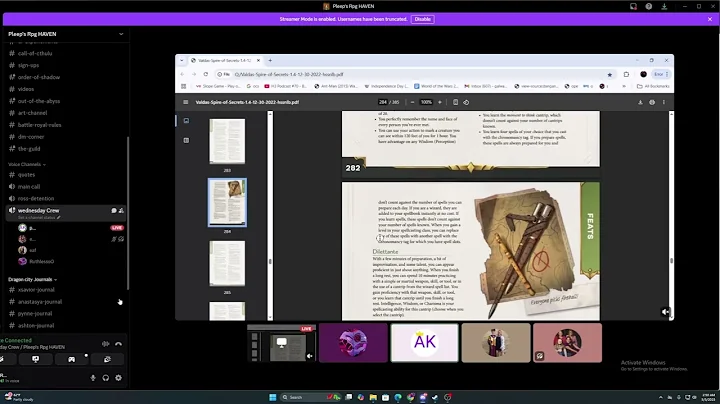Open Discord user settings gear
720x404 pixels.
pyautogui.click(x=118, y=378)
